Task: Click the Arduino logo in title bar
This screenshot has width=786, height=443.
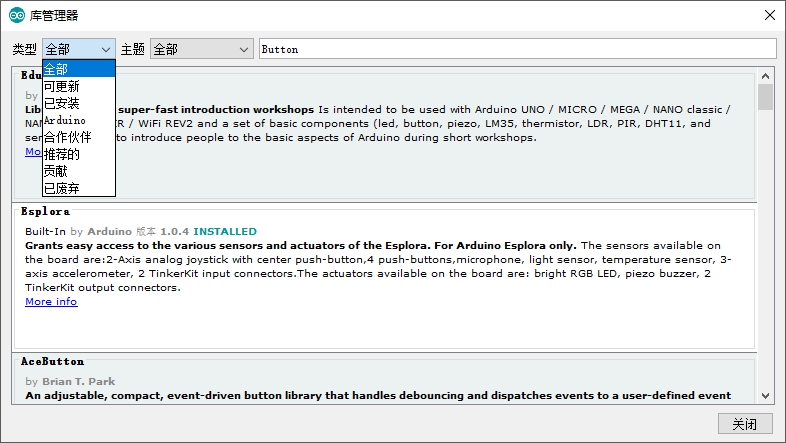Action: (17, 16)
